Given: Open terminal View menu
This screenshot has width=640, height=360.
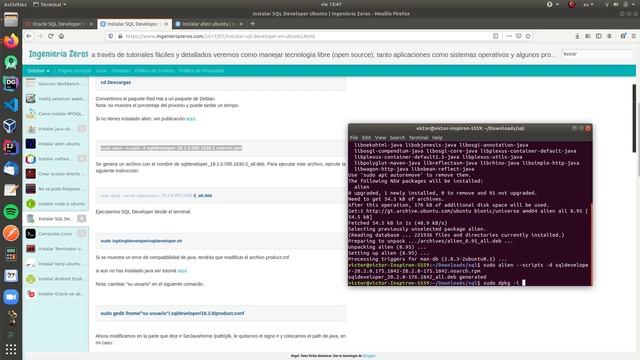Looking at the screenshot, I should [x=380, y=138].
